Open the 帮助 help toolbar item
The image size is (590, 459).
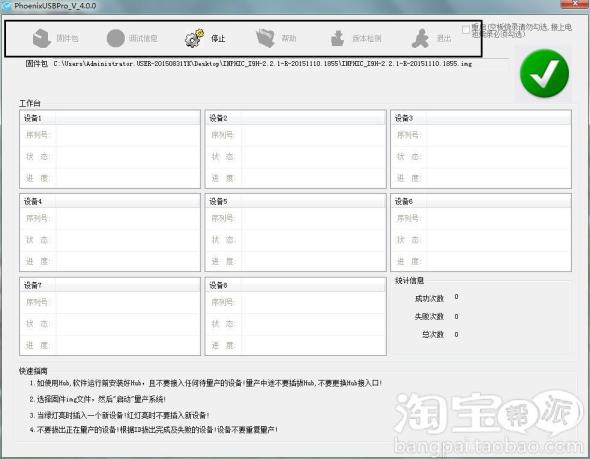point(276,38)
